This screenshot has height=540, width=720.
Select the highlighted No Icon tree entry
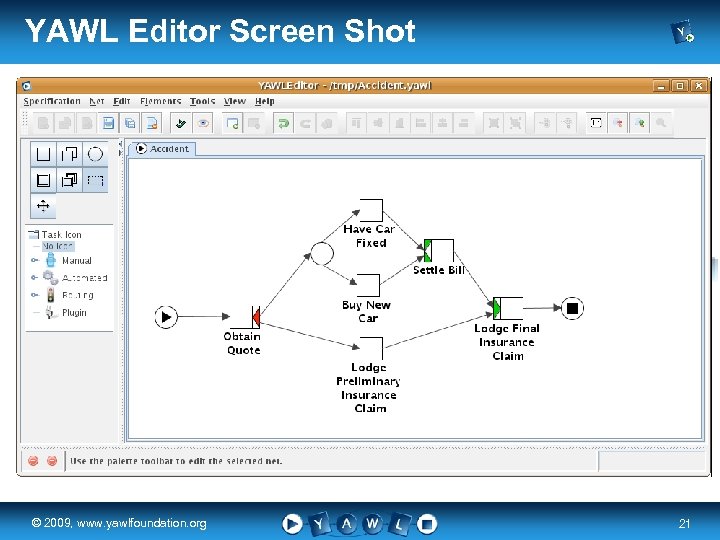point(58,247)
